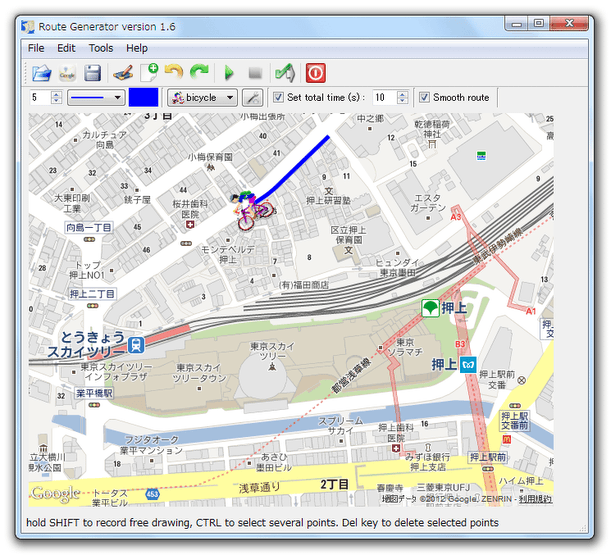611x555 pixels.
Task: Decrease line width stepper value
Action: pyautogui.click(x=57, y=101)
